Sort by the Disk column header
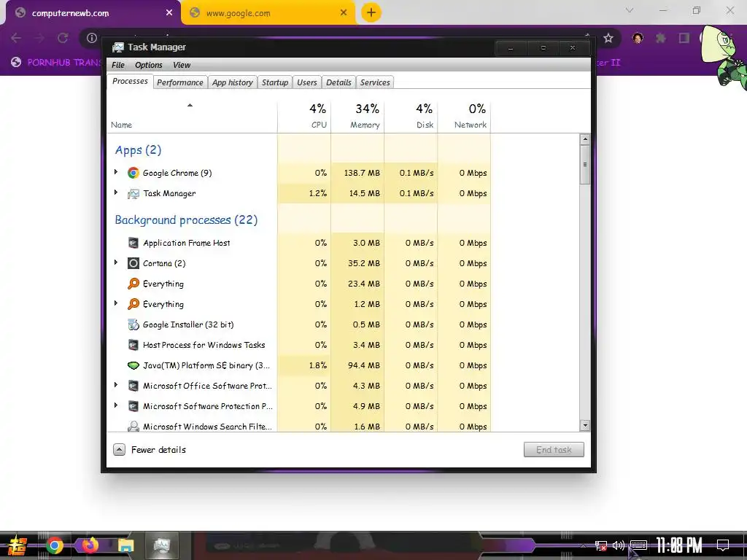 tap(411, 116)
